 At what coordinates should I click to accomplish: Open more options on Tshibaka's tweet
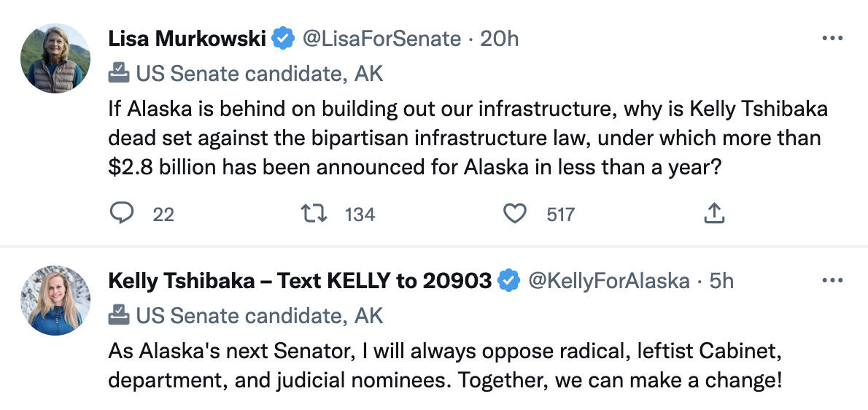[x=832, y=280]
